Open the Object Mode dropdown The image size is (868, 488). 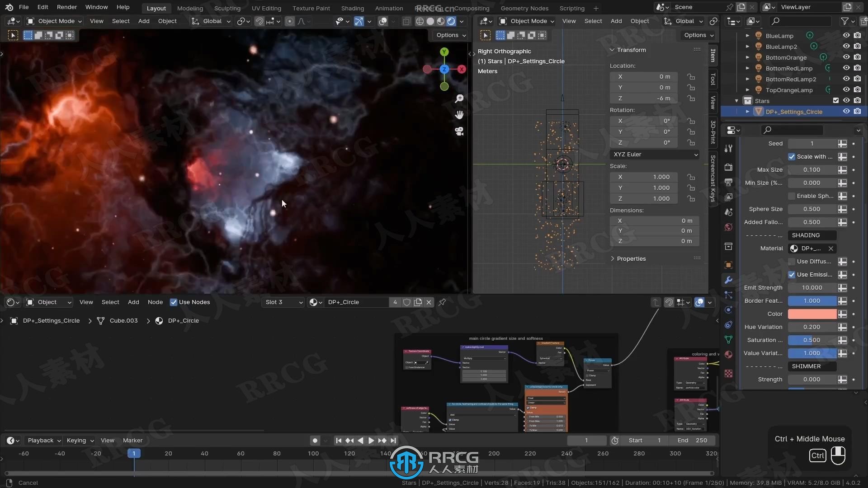click(x=57, y=21)
